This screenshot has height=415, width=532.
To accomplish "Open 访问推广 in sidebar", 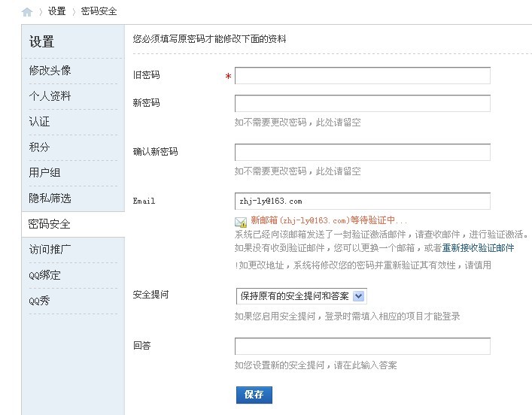I will [x=50, y=249].
